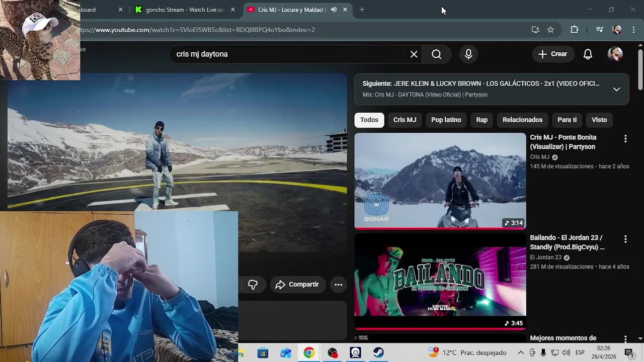This screenshot has width=644, height=362.
Task: Open a new browser tab
Action: pos(362,10)
